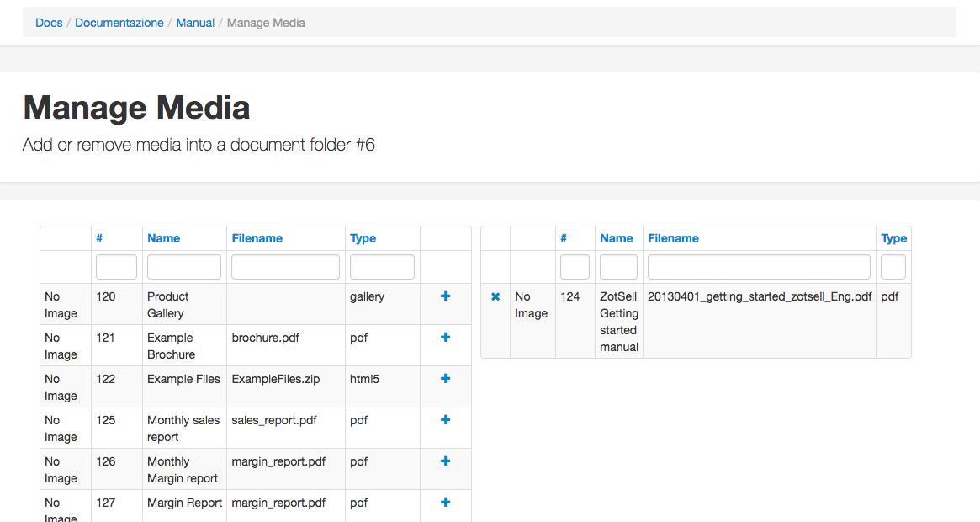This screenshot has height=522, width=980.
Task: Sort the Product Gallery table by Filename header
Action: (x=257, y=238)
